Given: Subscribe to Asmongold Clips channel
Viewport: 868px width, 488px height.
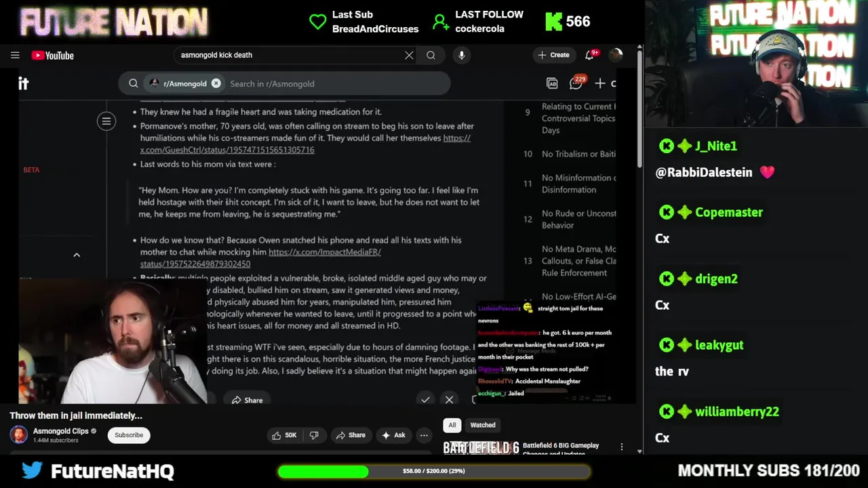Looking at the screenshot, I should (x=129, y=435).
